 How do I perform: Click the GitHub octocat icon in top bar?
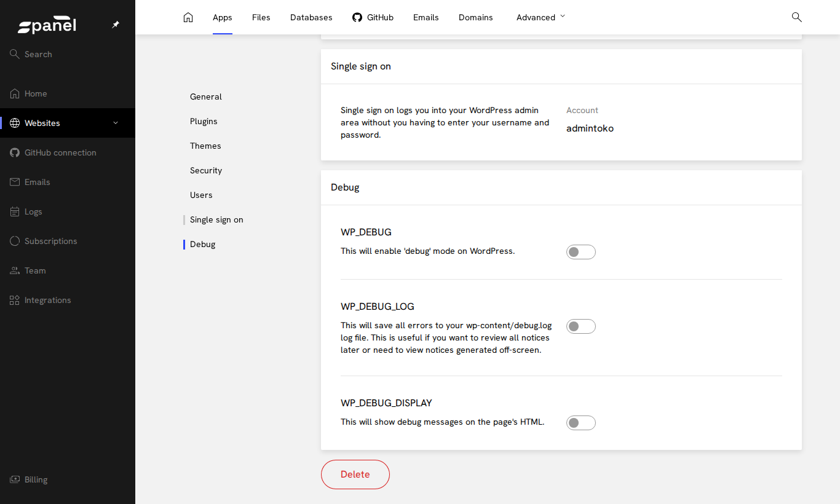357,17
